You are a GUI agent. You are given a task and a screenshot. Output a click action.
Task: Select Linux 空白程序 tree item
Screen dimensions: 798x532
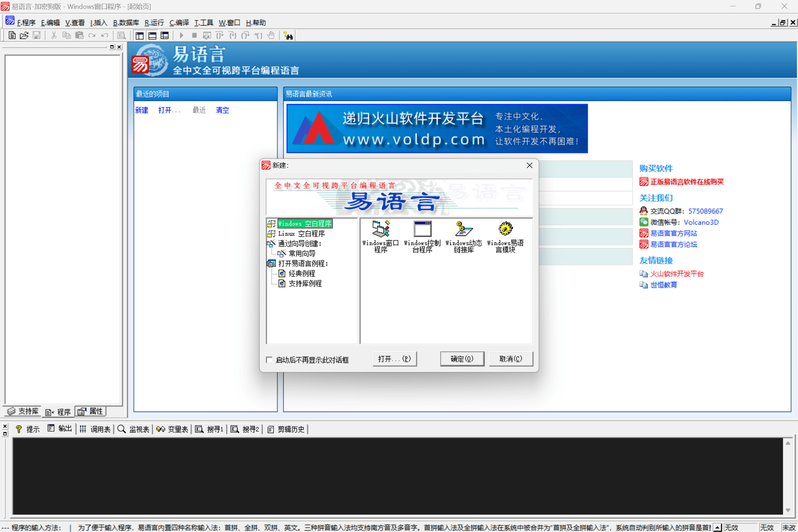(x=301, y=233)
